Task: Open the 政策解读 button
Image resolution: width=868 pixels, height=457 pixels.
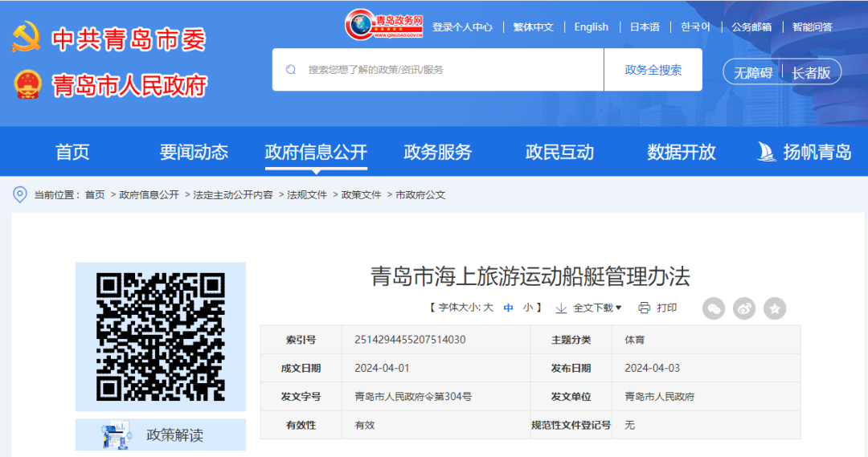Action: [161, 435]
